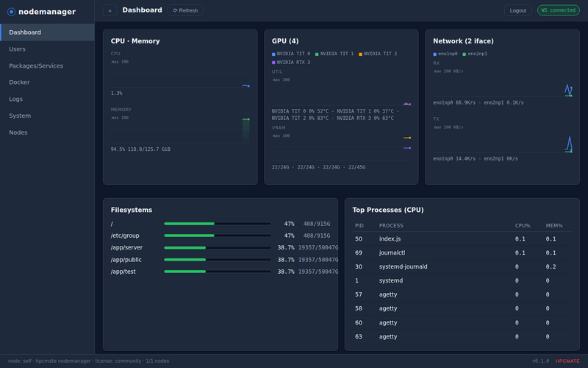Click the WS connected status badge
The width and height of the screenshot is (588, 368).
pos(558,10)
